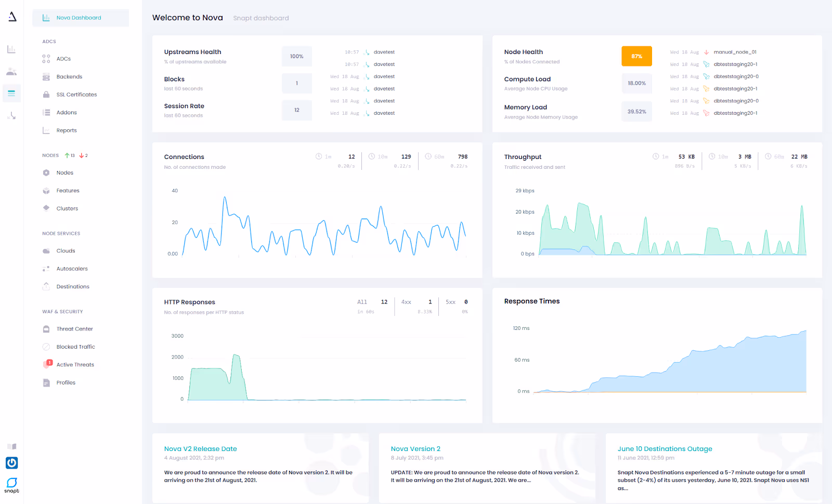The width and height of the screenshot is (832, 504).
Task: Open the Addons list
Action: pyautogui.click(x=67, y=113)
